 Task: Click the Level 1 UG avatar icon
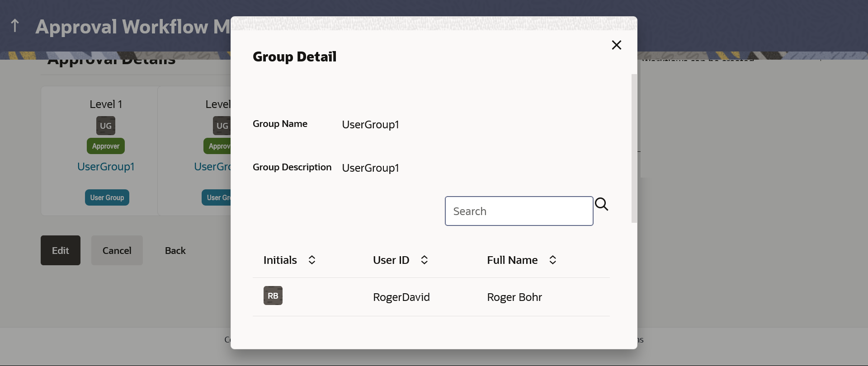[x=106, y=126]
